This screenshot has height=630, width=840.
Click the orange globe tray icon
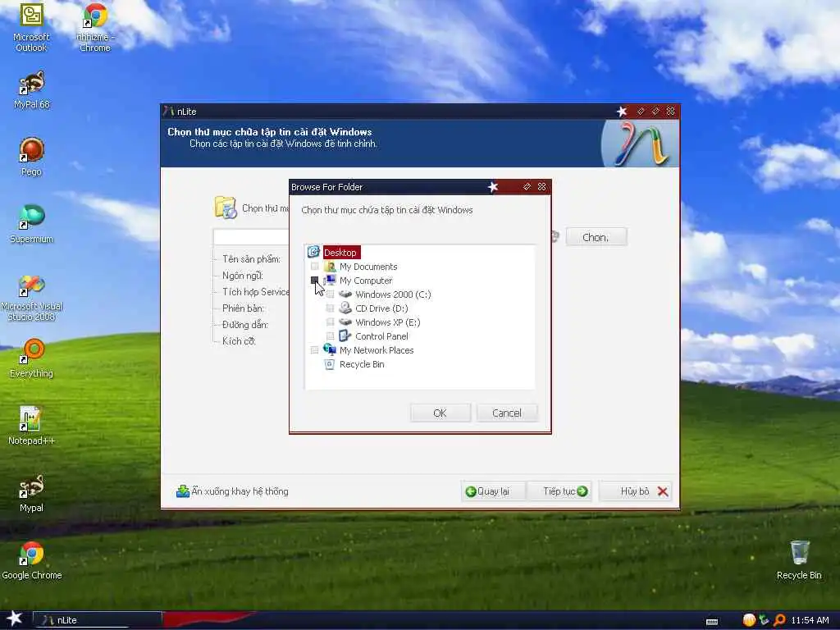coord(749,620)
